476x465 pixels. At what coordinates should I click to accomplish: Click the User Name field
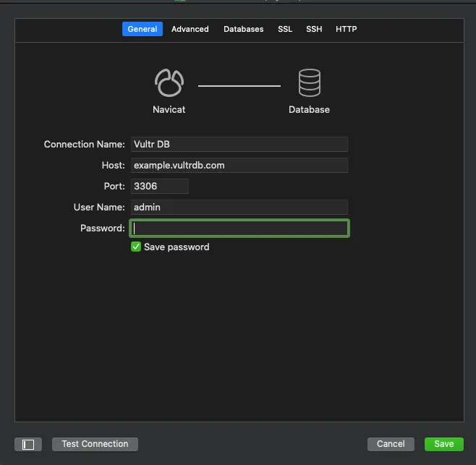[239, 207]
